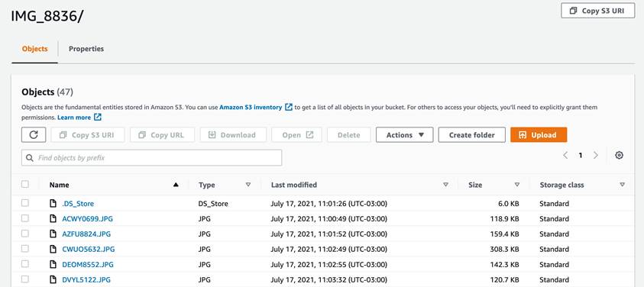The width and height of the screenshot is (644, 287).
Task: Click the file icon next to DEOM8552.JPG
Action: tap(53, 264)
